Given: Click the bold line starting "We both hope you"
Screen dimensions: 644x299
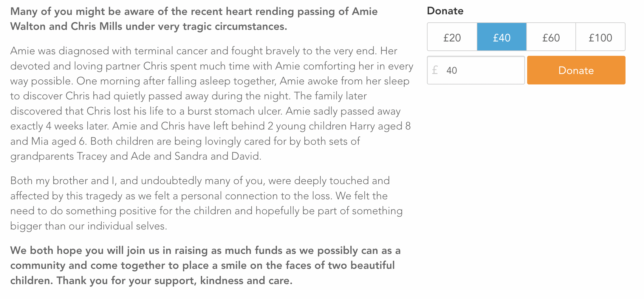Looking at the screenshot, I should pos(205,250).
